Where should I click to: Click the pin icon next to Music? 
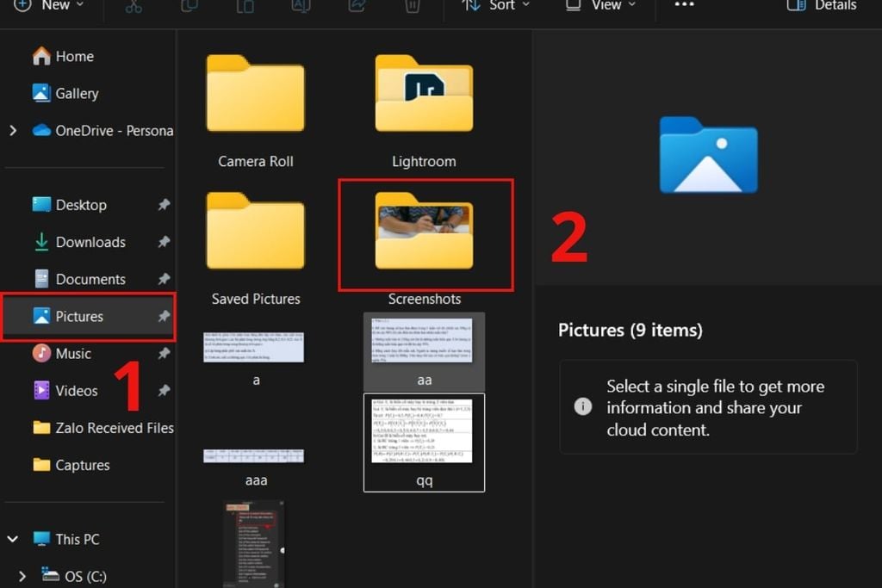[x=164, y=354]
